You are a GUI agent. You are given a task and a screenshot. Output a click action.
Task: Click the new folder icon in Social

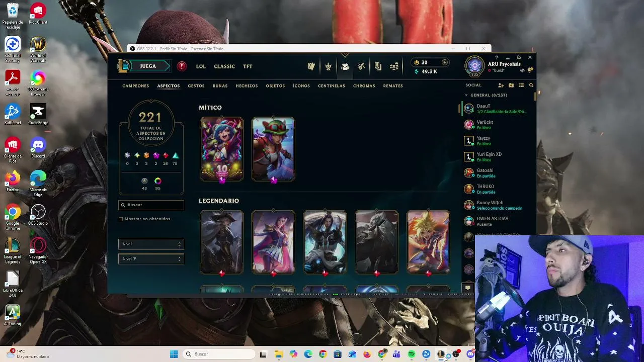coord(511,85)
